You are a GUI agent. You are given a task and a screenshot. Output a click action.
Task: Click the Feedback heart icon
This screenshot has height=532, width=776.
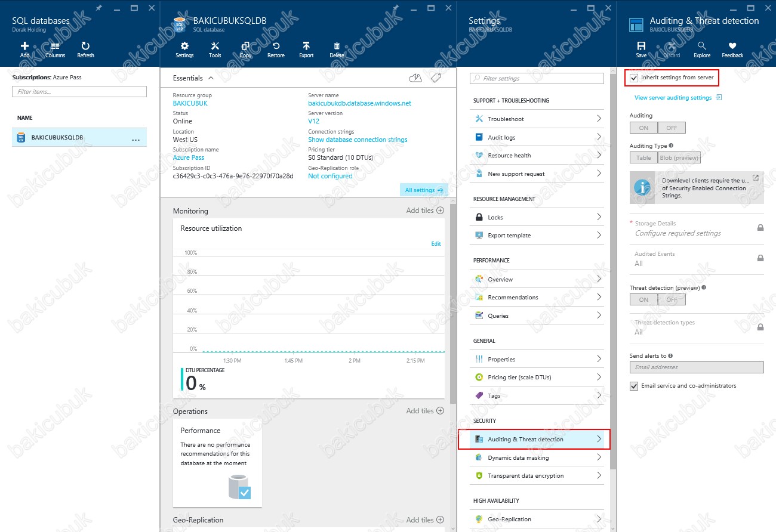(732, 46)
